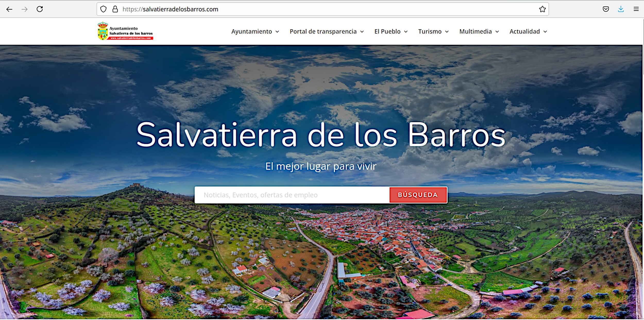Click the browser forward arrow
Screen dimensions: 644x320
click(x=24, y=9)
